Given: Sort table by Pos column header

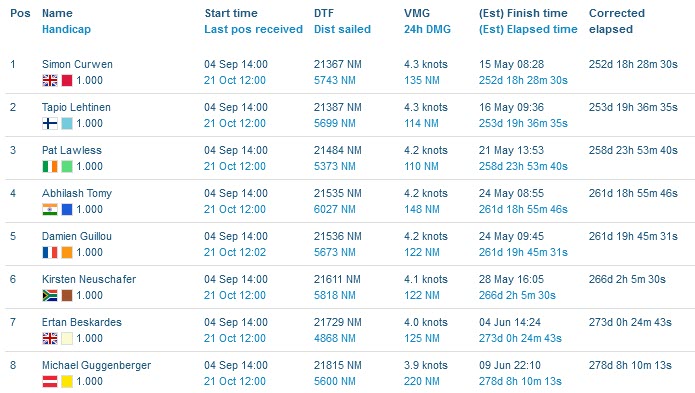Looking at the screenshot, I should [x=20, y=13].
